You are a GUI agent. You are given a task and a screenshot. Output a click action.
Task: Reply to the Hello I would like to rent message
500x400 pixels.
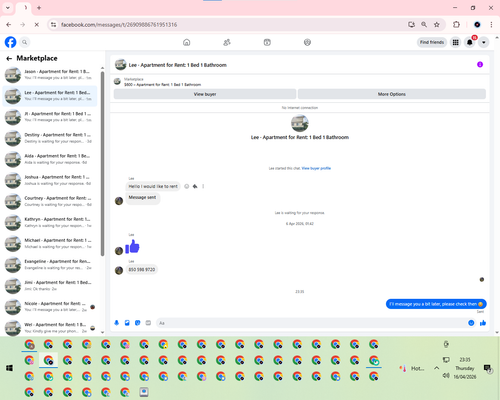pos(195,186)
